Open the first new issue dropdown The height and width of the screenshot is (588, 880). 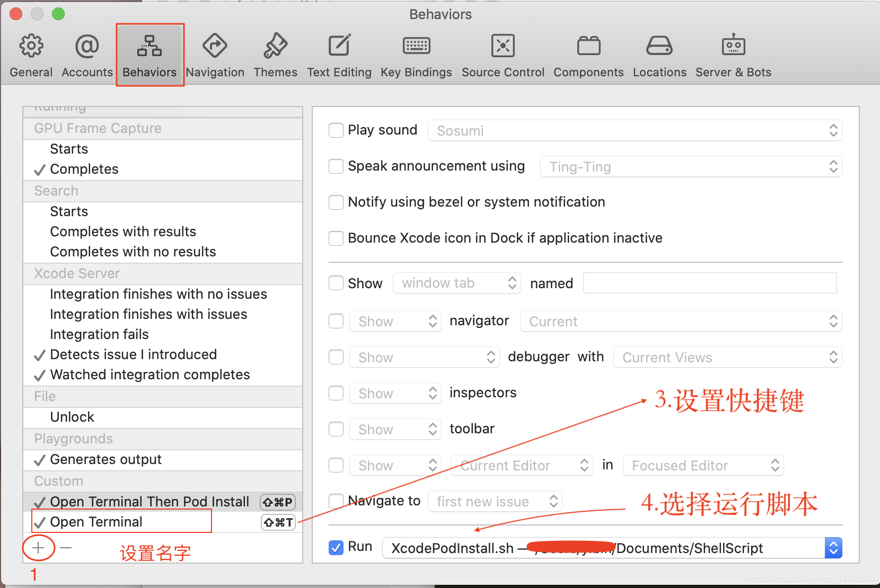pos(495,501)
